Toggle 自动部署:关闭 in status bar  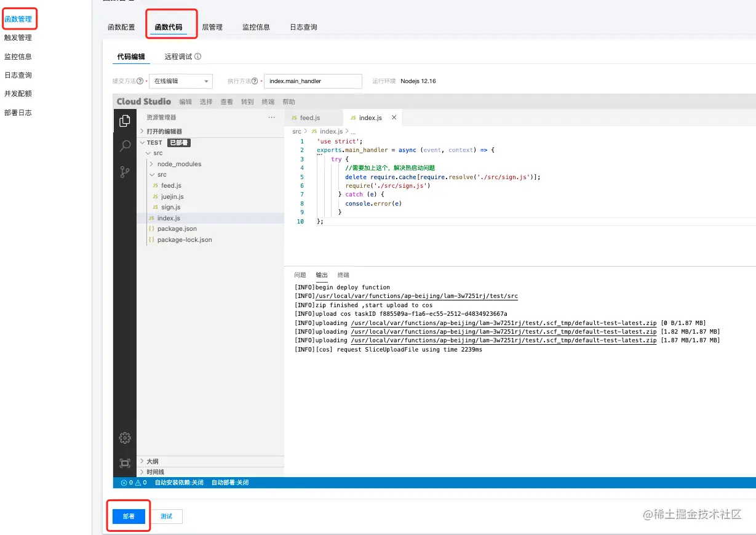click(x=230, y=483)
